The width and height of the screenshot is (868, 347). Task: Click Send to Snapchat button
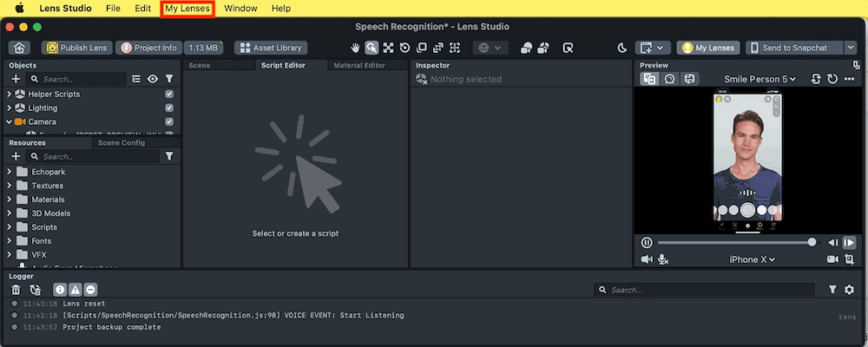coord(794,48)
